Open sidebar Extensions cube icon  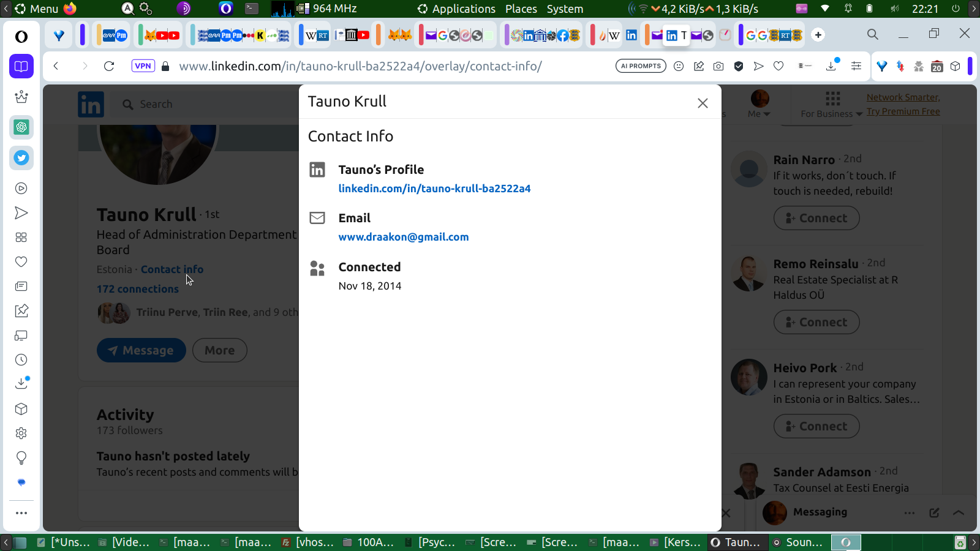[x=21, y=409]
